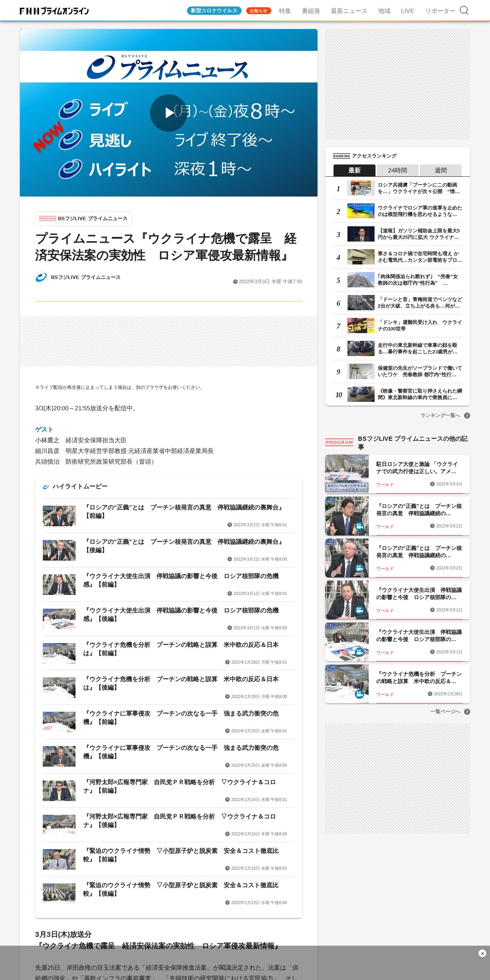490x980 pixels.
Task: Open rank 7 ドンキ避難民受け入れ article
Action: [397, 326]
